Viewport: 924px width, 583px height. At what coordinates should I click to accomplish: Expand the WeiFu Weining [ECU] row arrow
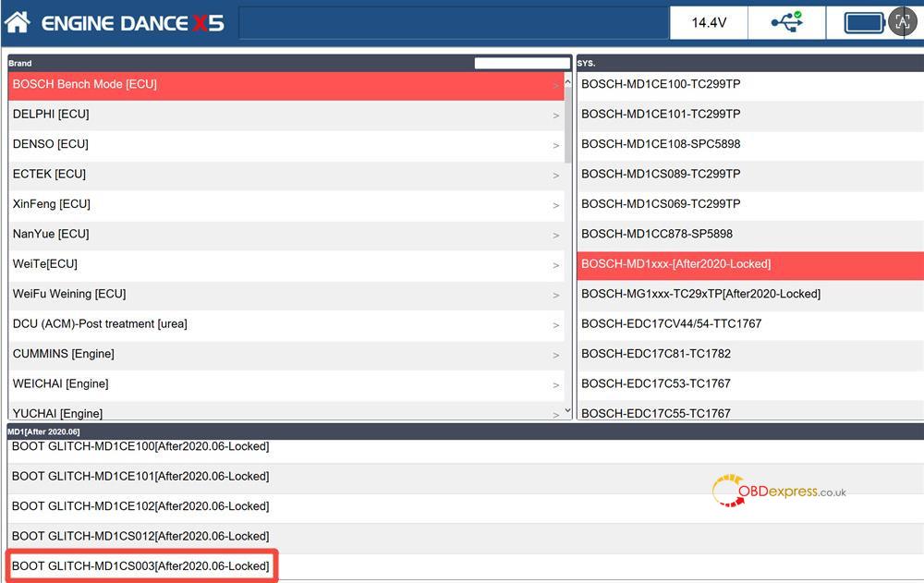tap(555, 296)
